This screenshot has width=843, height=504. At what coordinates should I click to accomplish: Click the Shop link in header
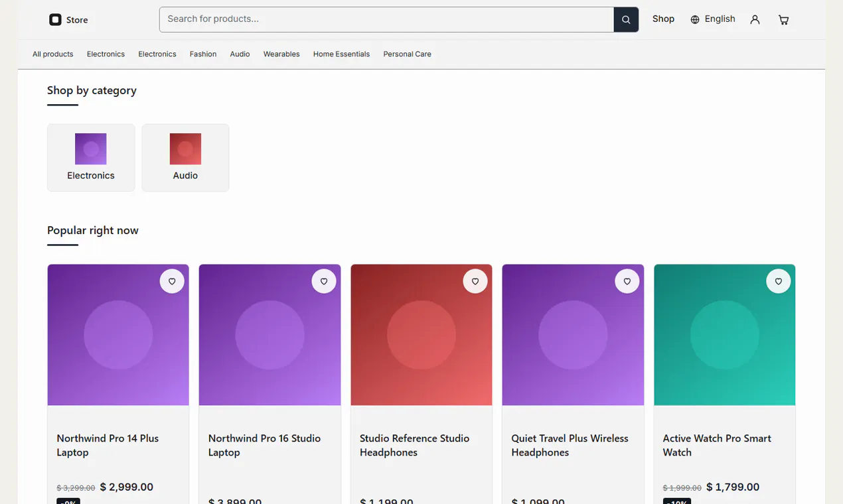point(663,19)
